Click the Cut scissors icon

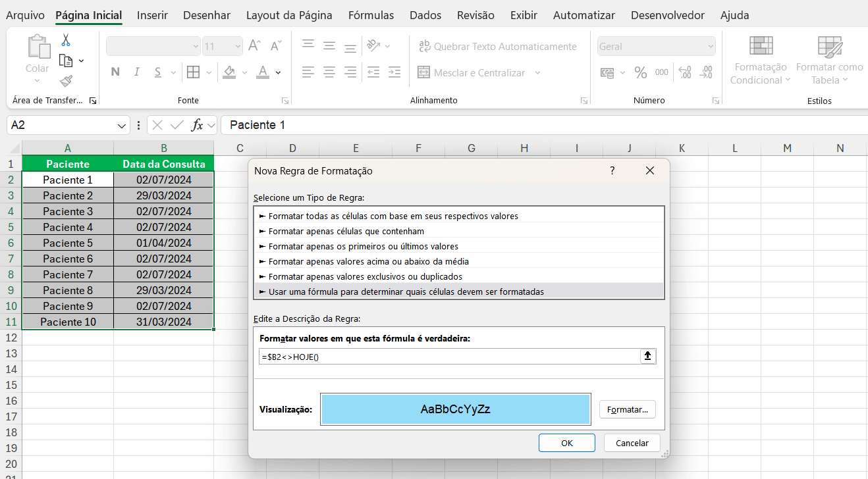66,40
